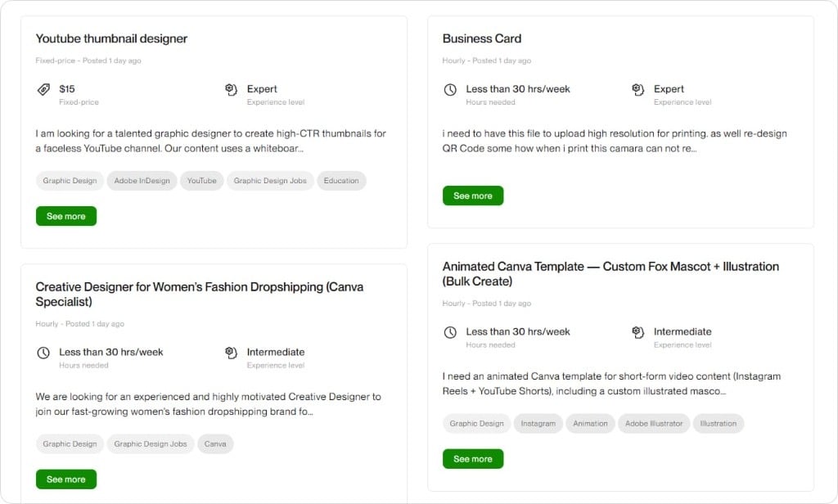Screen dimensions: 838x504
Task: Expand Creative Designer job with See more
Action: pos(66,479)
